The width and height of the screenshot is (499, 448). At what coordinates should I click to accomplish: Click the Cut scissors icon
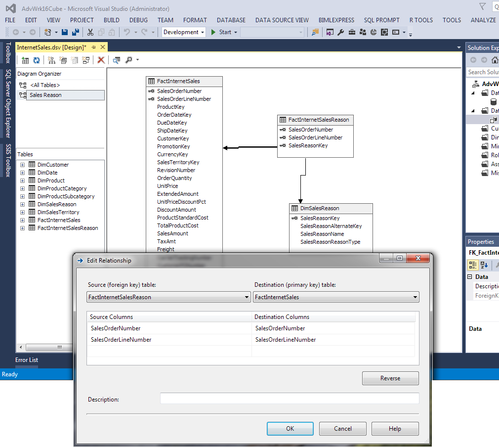tap(90, 32)
